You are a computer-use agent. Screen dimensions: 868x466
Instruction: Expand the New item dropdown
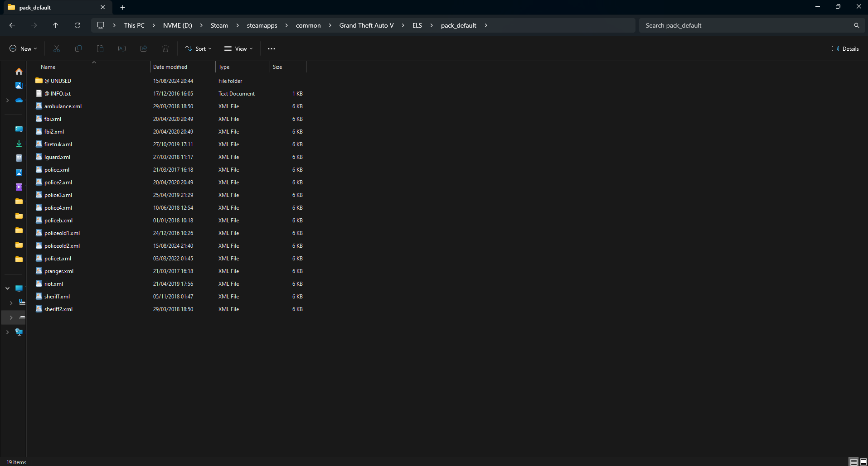tap(23, 48)
